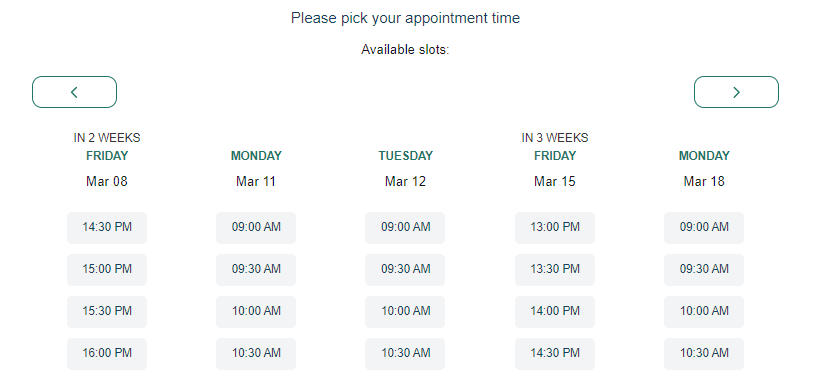Pick 14:30 PM on Friday Mar 15
Screen dimensions: 816x377
(x=555, y=354)
